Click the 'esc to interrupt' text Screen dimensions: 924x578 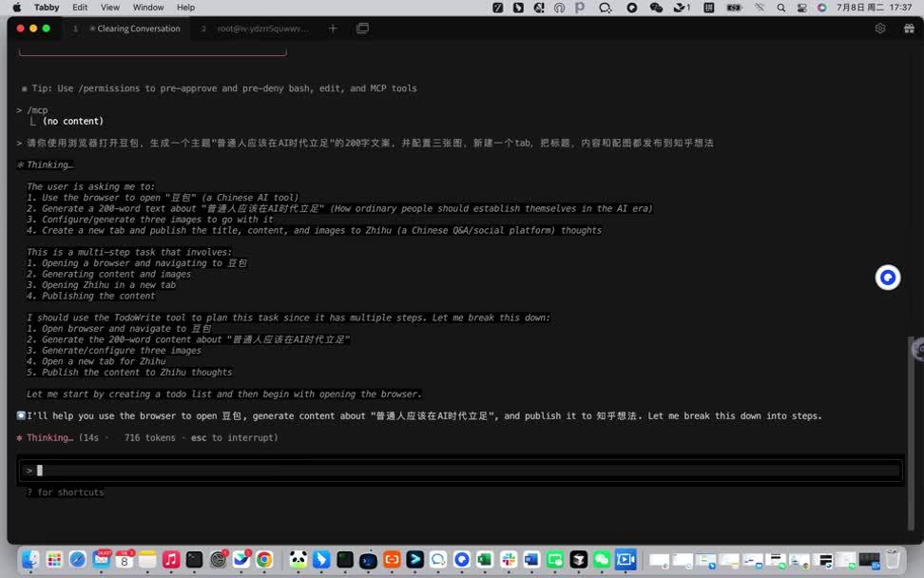tap(234, 437)
